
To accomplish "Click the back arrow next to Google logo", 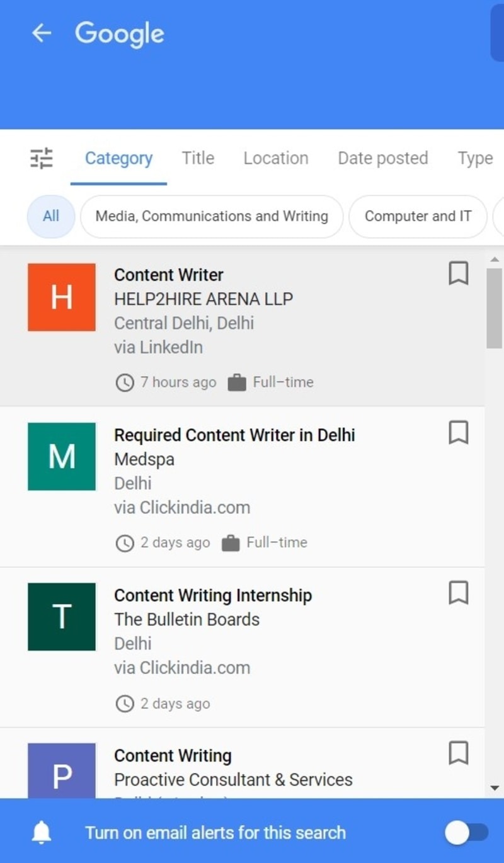I will pyautogui.click(x=42, y=33).
